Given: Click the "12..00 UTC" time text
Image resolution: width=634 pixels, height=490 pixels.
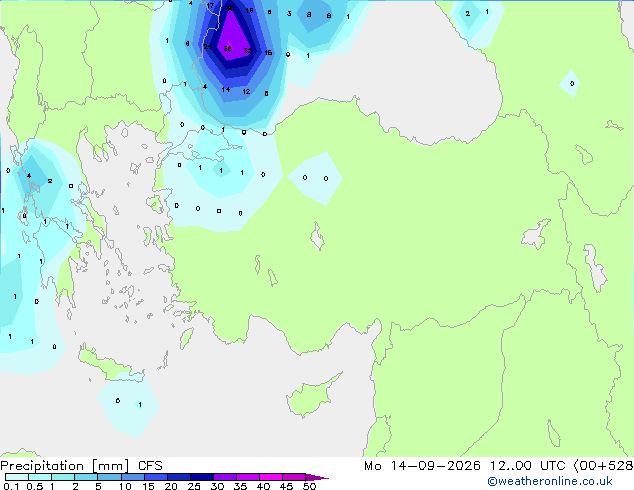Looking at the screenshot, I should pyautogui.click(x=528, y=466).
